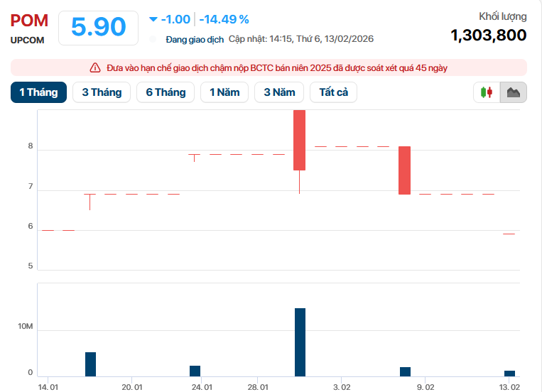542x392 pixels.
Task: Click the rightmost volume bar near 13.02
Action: 509,373
